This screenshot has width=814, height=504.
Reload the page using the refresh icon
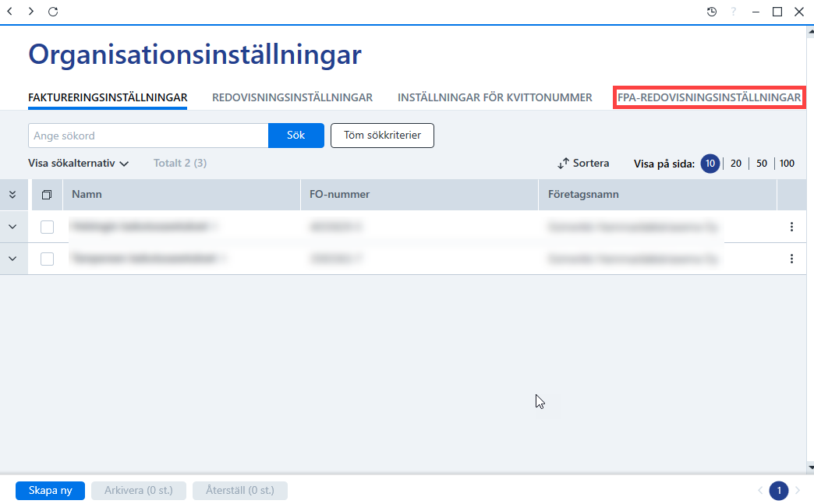coord(53,12)
